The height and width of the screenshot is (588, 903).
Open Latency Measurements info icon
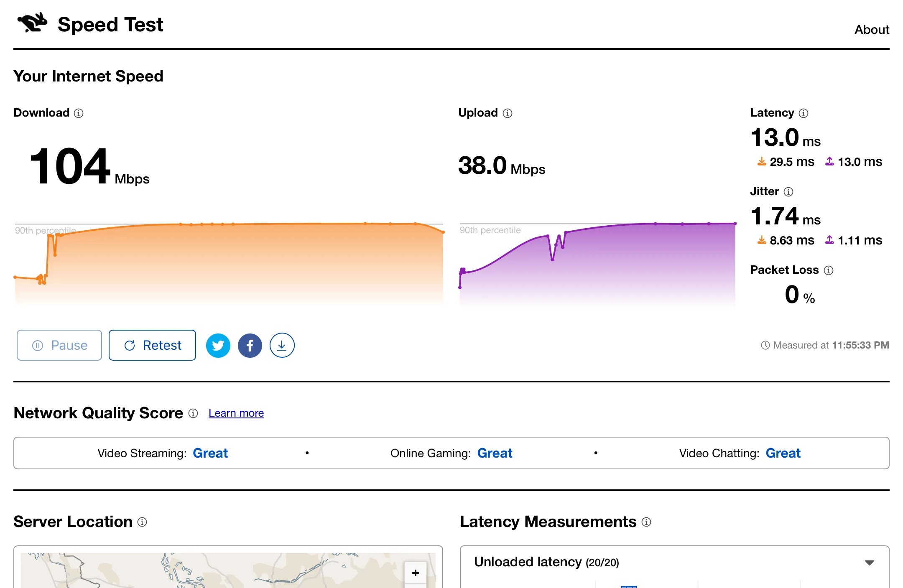646,522
